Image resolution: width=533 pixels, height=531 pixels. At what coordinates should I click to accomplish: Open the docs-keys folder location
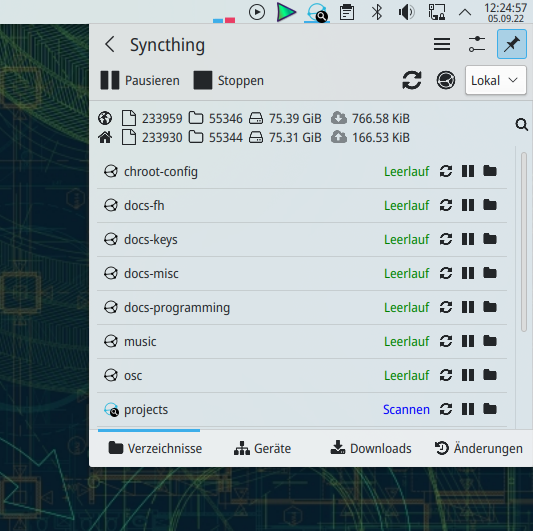click(x=490, y=239)
